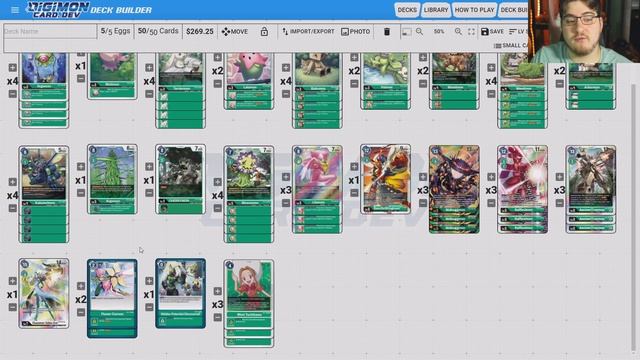
Task: Click the 50/50 Cards counter
Action: coord(158,31)
